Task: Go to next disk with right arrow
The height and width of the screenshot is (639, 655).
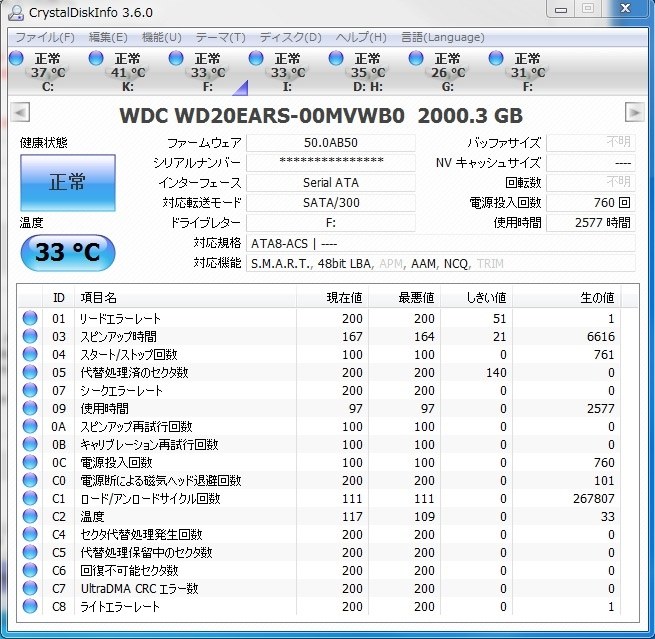Action: coord(635,112)
